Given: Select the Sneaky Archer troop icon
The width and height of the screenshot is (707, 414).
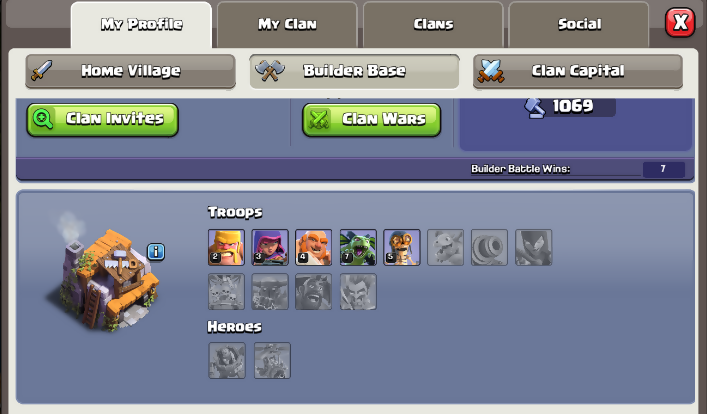Looking at the screenshot, I should click(270, 247).
